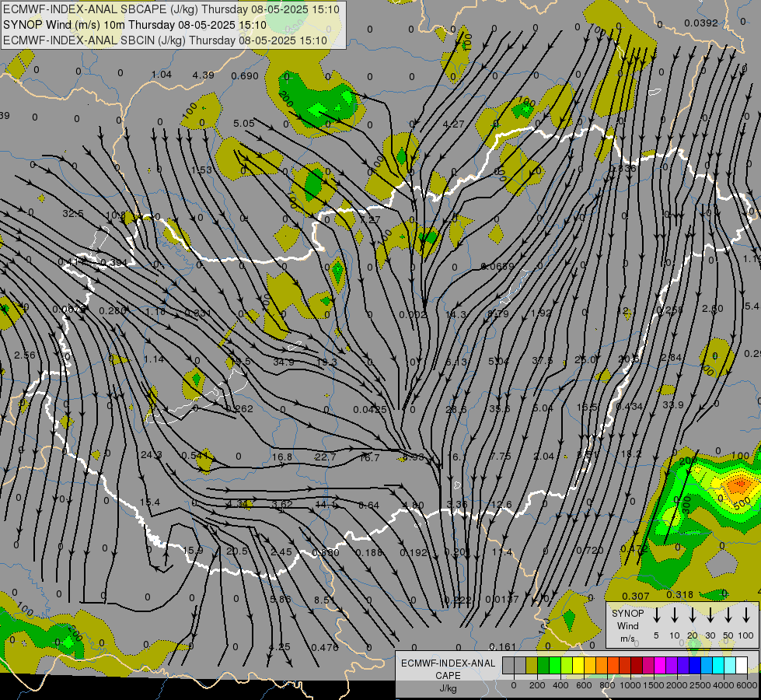Click the 15.9 value near southern border

(x=193, y=551)
